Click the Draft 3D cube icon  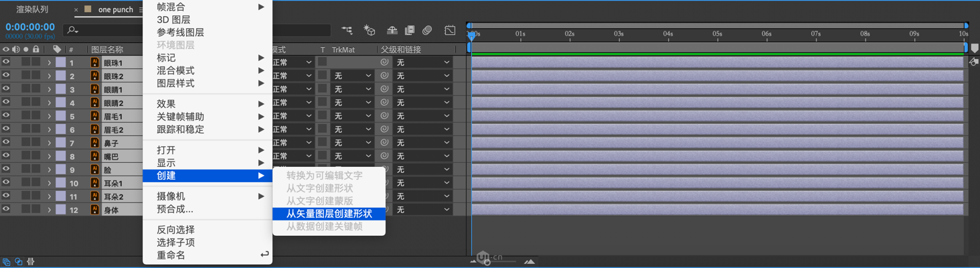369,30
